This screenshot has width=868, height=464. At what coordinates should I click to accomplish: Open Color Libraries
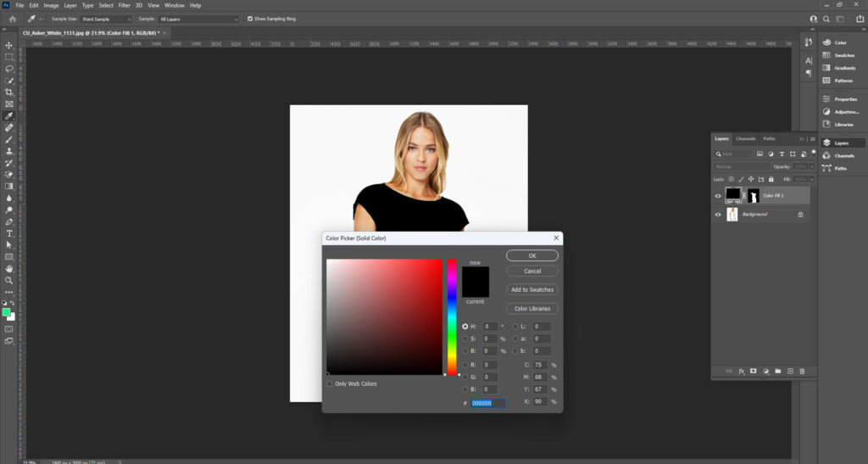(532, 309)
